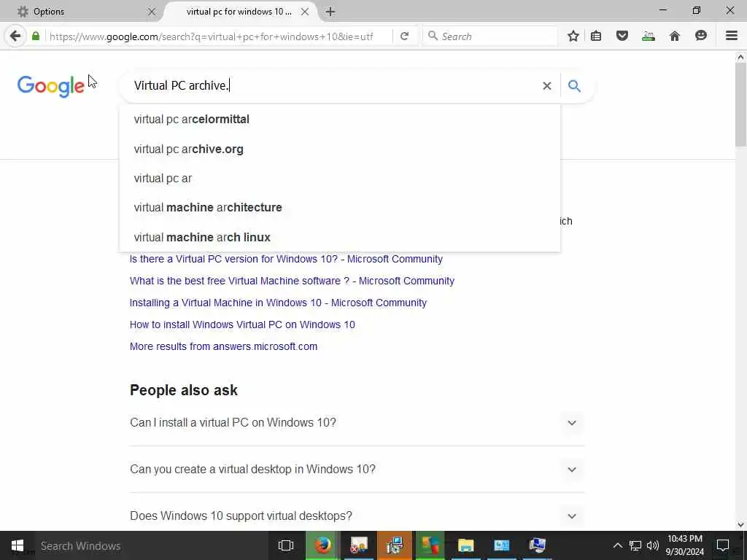Go to the Firefox home page icon
Image resolution: width=747 pixels, height=560 pixels.
click(x=675, y=36)
